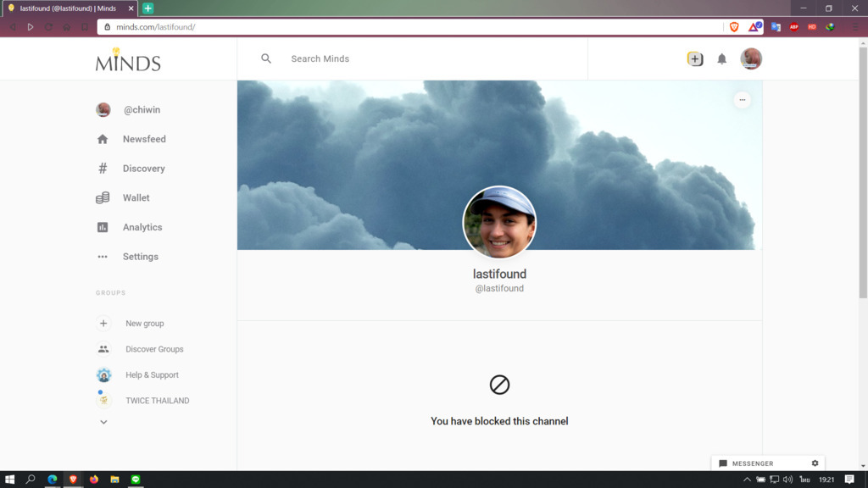
Task: Open Firefox from the taskbar
Action: click(x=93, y=480)
